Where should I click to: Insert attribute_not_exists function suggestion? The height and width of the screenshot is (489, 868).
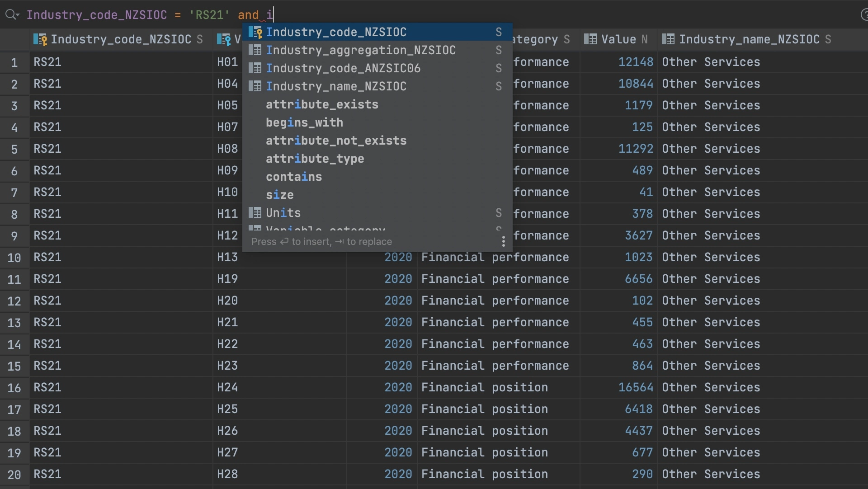point(377,141)
